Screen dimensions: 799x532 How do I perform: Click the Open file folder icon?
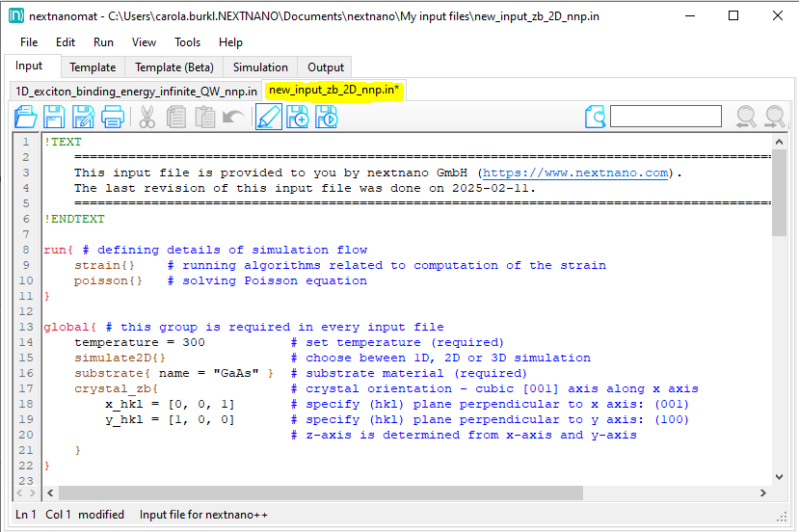click(26, 118)
